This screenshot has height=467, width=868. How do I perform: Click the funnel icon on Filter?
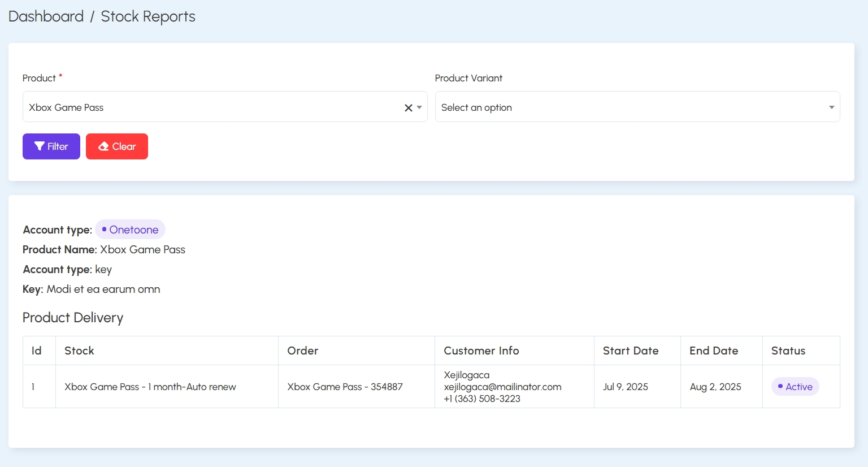40,146
